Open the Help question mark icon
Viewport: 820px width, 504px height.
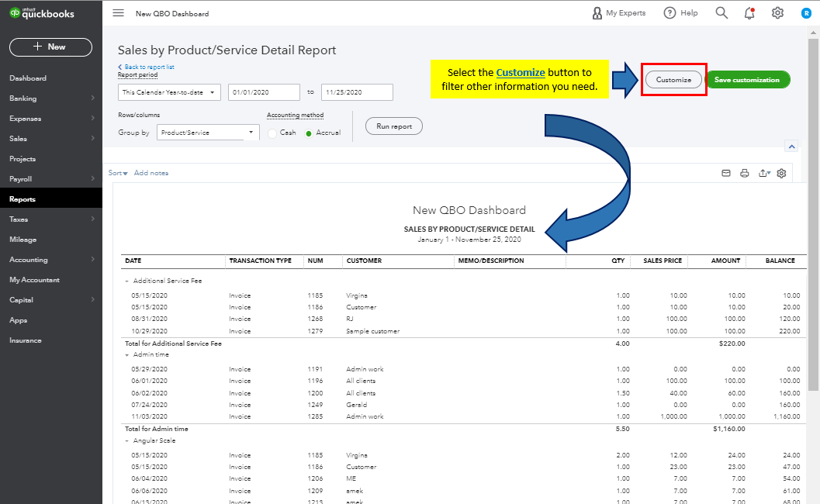[669, 13]
